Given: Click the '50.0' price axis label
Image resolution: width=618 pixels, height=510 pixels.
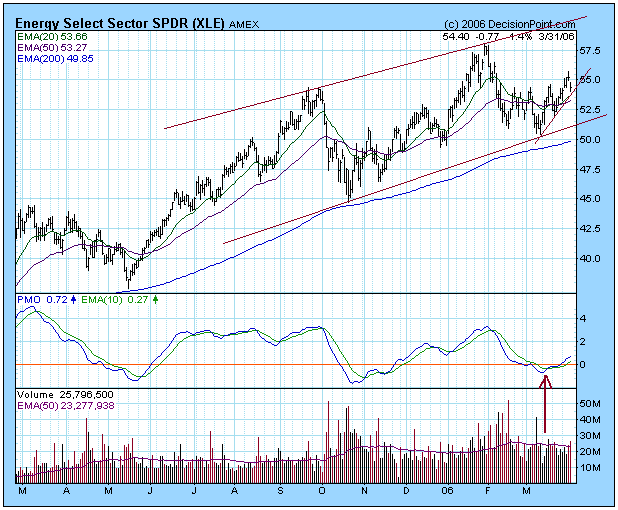Looking at the screenshot, I should click(590, 140).
